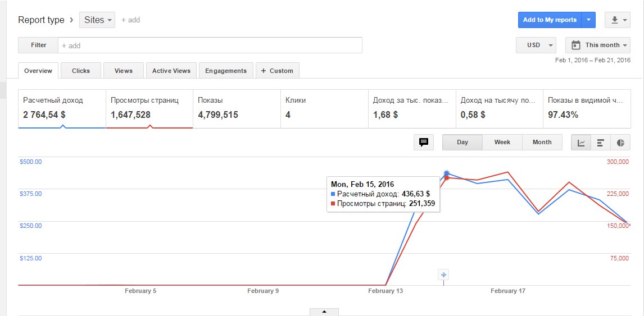
Task: Click the plus marker on chart axis
Action: coord(443,274)
